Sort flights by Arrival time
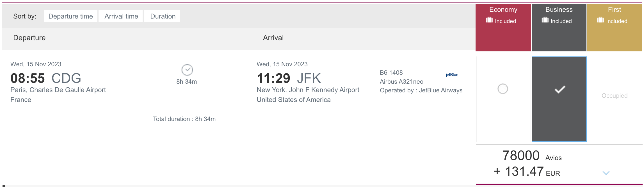644x187 pixels. (x=121, y=16)
